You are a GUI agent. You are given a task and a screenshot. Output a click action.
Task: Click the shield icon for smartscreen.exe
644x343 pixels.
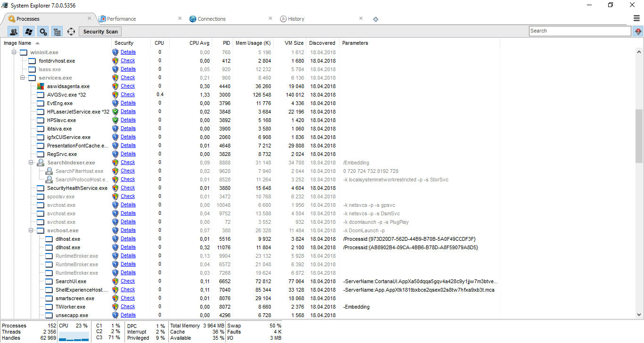(x=115, y=298)
